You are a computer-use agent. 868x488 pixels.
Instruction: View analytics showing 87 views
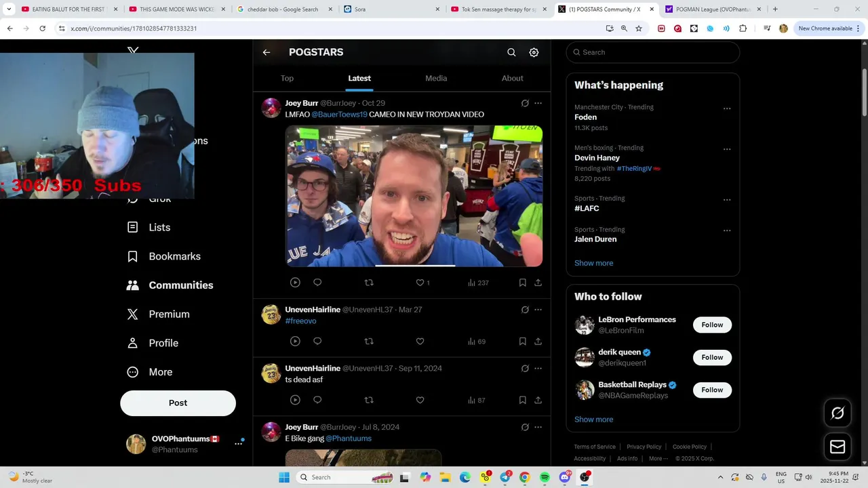tap(477, 400)
